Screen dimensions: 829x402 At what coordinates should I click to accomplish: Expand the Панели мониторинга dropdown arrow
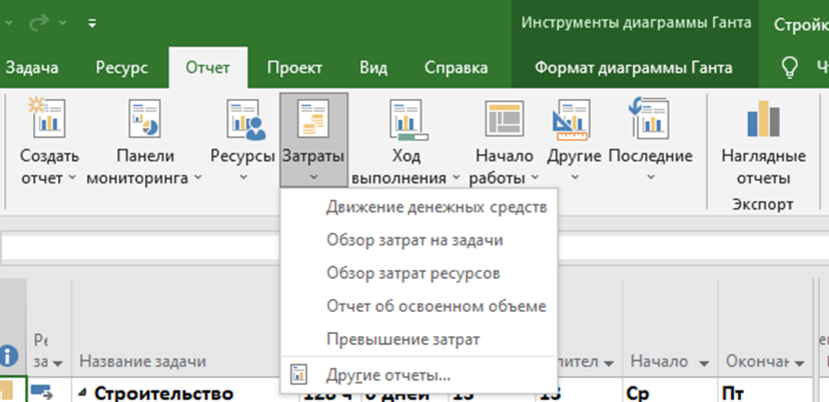coord(198,178)
